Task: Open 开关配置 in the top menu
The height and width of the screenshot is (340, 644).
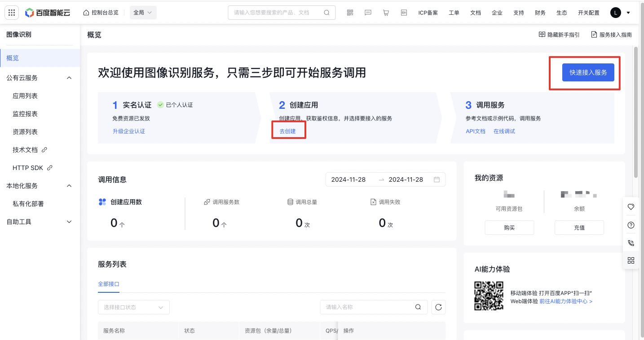Action: (x=589, y=13)
